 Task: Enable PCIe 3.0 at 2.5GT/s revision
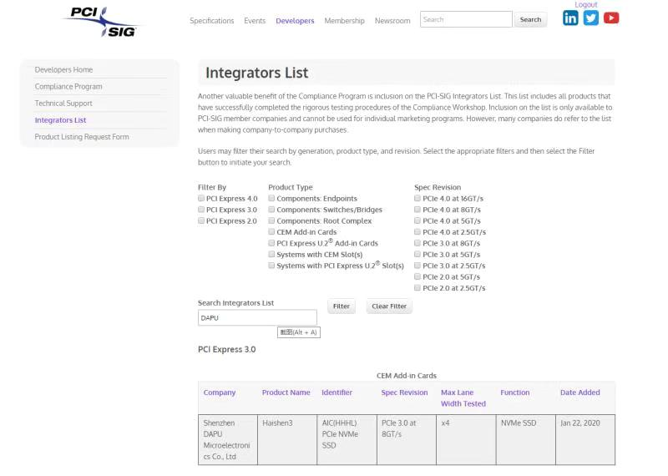pyautogui.click(x=418, y=265)
